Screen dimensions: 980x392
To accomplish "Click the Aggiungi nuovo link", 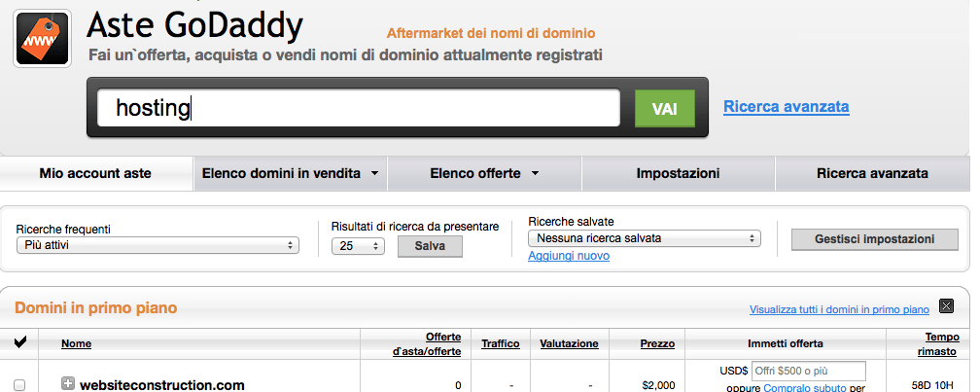I will point(569,256).
